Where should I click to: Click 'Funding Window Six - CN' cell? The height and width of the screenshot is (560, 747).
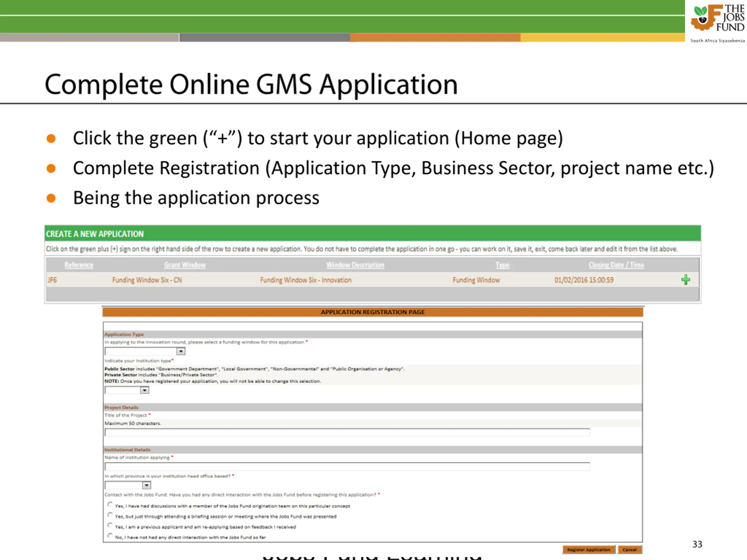(147, 280)
